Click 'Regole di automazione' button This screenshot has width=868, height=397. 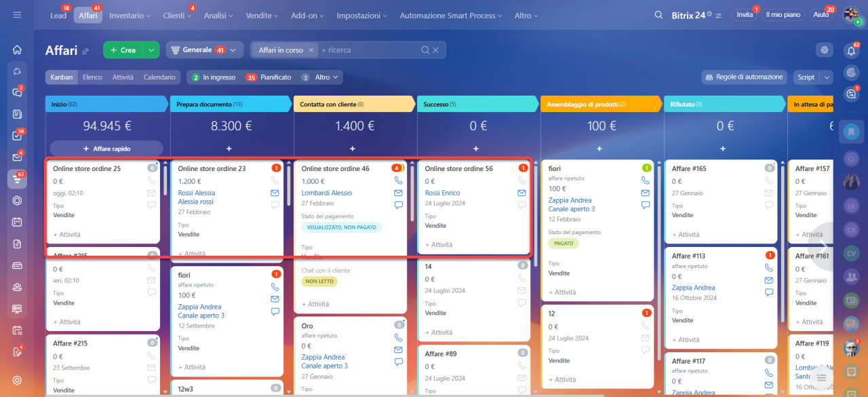point(743,77)
